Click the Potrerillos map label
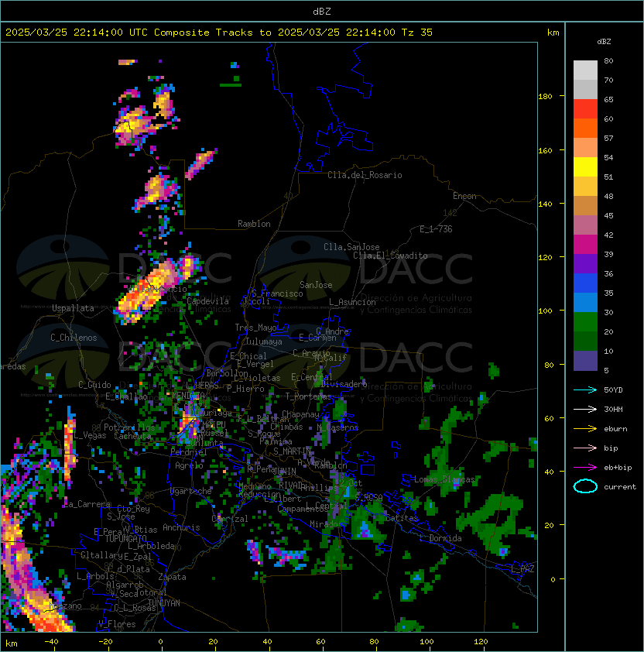 pos(129,427)
